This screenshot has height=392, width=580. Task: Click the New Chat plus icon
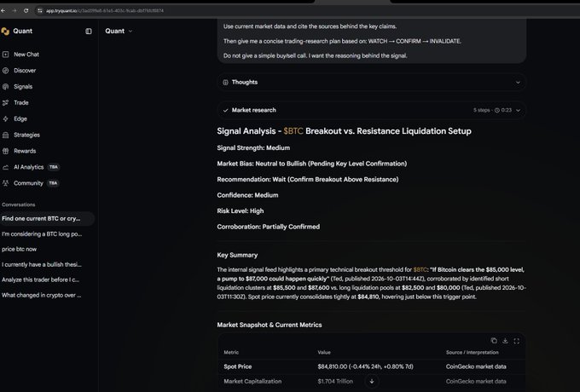coord(6,55)
